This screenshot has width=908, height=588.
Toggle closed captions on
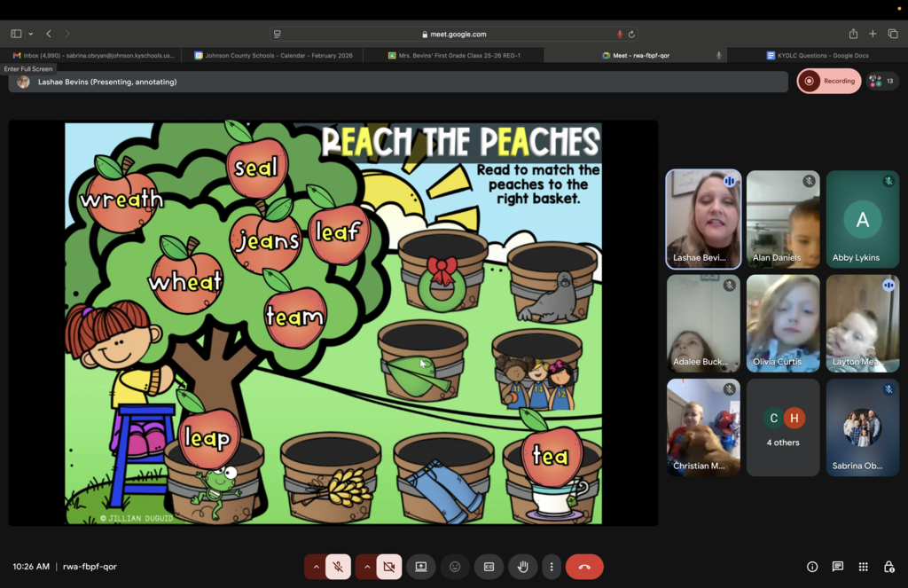coord(489,567)
